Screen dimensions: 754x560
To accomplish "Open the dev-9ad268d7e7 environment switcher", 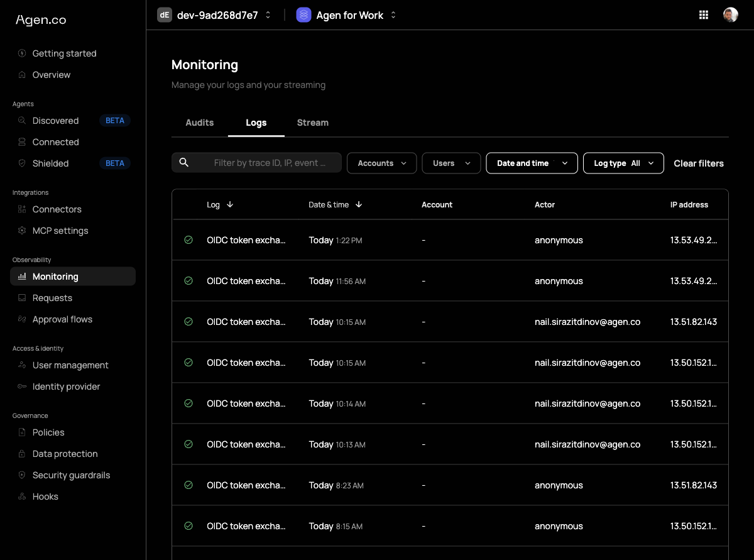I will click(x=215, y=15).
